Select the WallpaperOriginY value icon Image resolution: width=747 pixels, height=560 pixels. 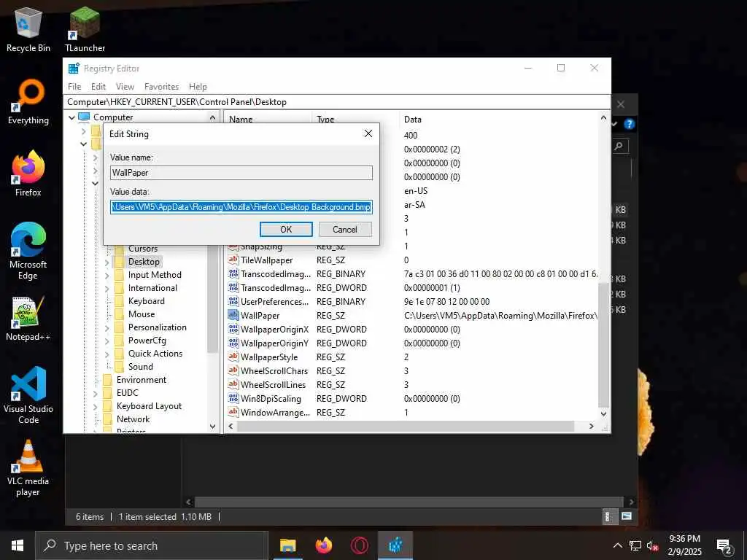coord(233,343)
